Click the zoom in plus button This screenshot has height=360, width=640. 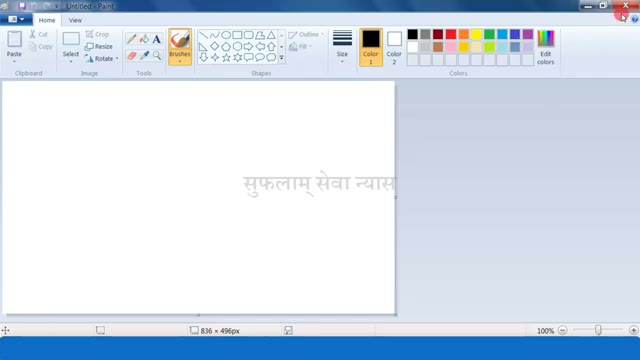(633, 330)
